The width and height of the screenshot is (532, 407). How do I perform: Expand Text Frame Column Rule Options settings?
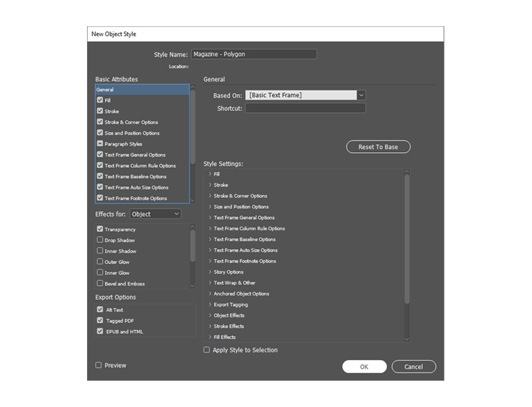(x=210, y=229)
